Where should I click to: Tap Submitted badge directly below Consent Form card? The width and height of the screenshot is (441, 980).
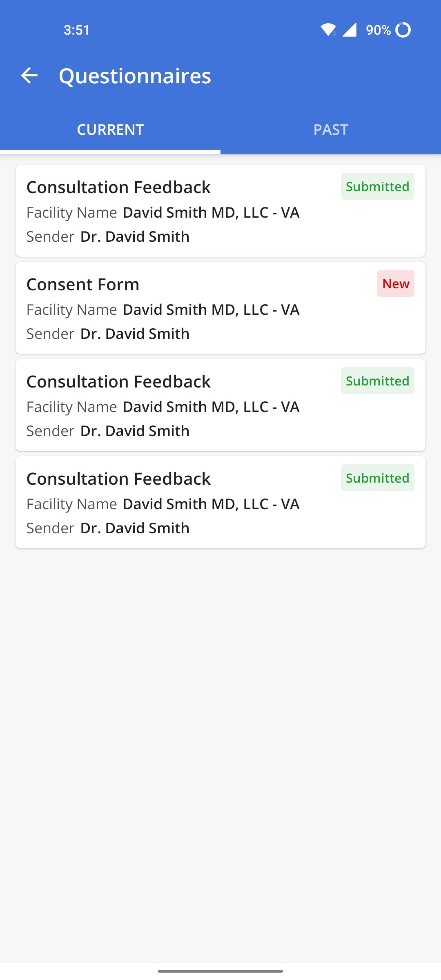tap(377, 381)
